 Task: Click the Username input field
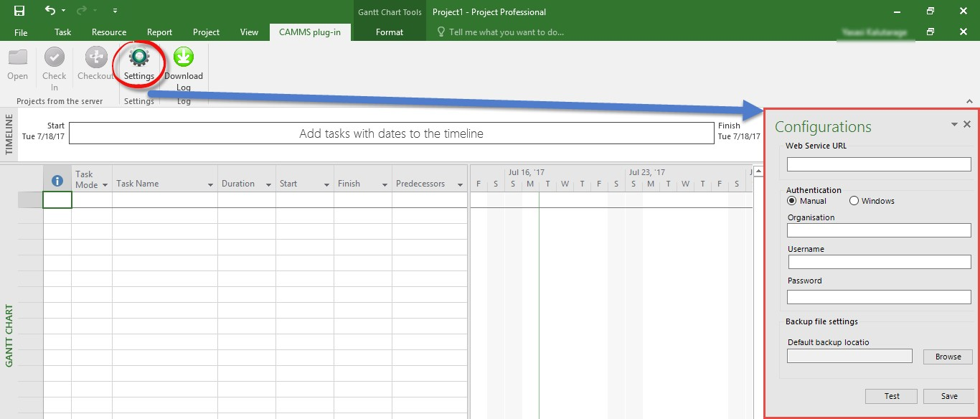[x=879, y=262]
